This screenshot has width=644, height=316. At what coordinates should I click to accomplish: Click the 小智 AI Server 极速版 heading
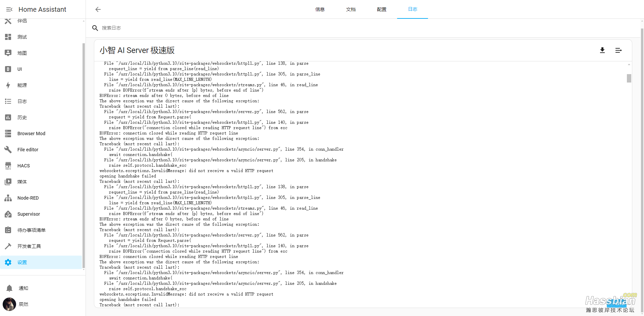coord(137,50)
